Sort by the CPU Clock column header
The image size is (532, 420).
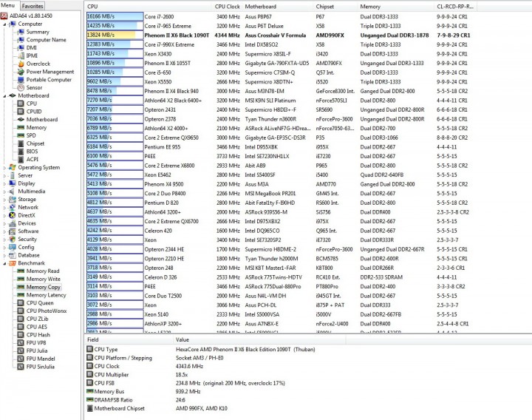[227, 7]
